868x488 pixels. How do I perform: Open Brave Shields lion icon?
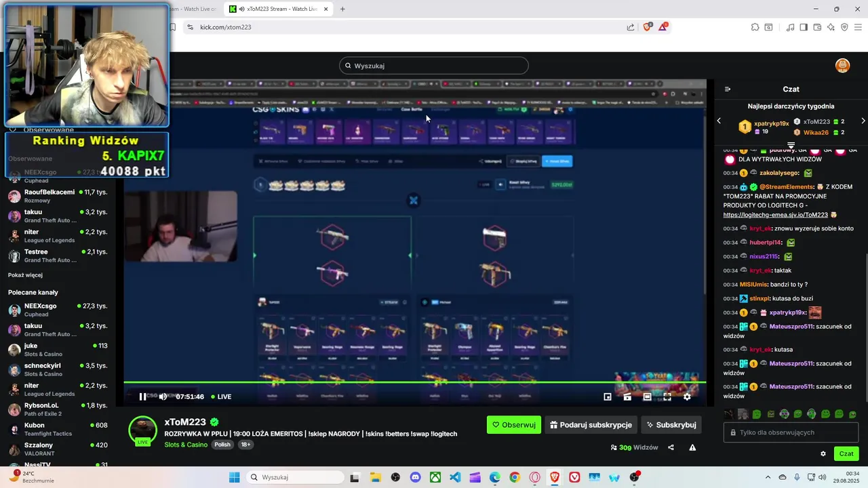pos(647,27)
